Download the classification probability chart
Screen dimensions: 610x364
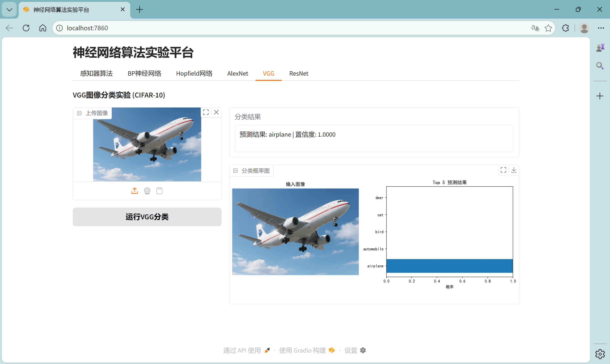point(514,170)
